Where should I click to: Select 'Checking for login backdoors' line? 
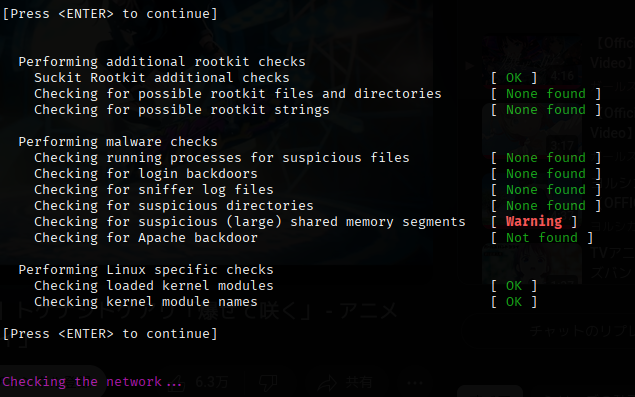point(146,174)
